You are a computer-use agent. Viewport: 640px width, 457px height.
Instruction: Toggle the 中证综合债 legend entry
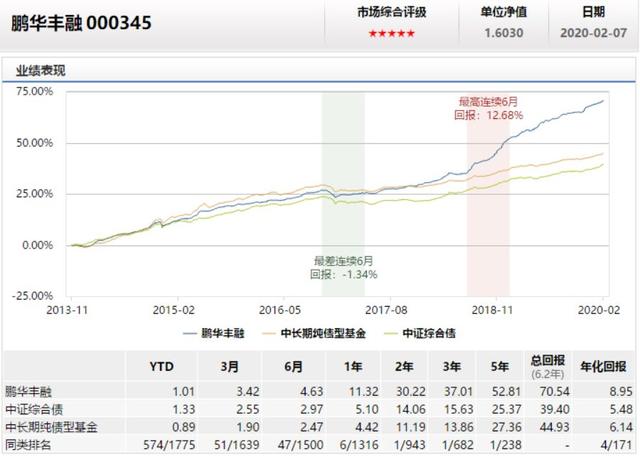coord(420,333)
